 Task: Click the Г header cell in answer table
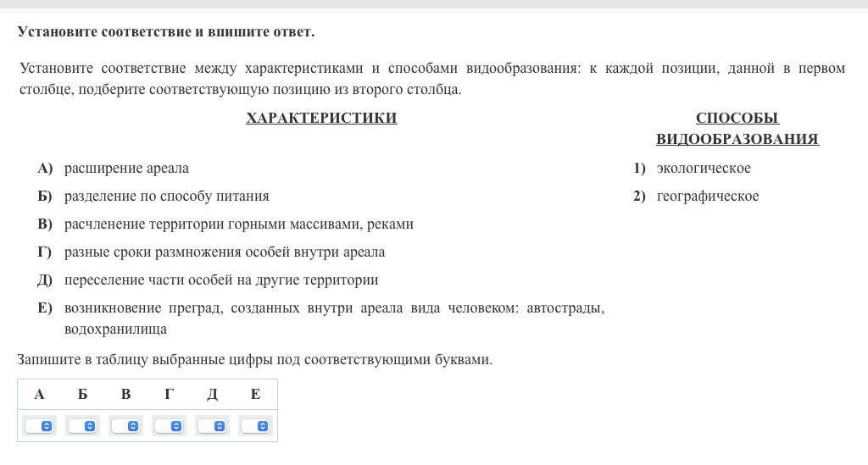[x=169, y=394]
